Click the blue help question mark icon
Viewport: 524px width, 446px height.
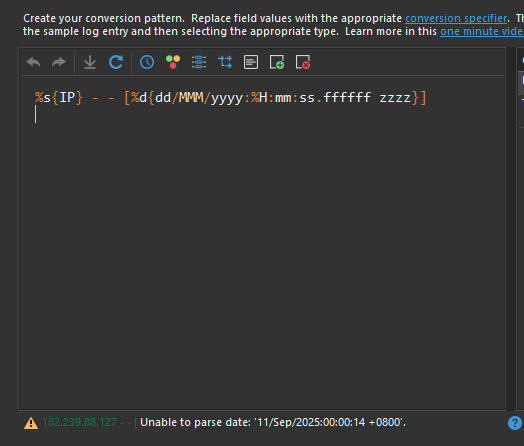coord(515,423)
